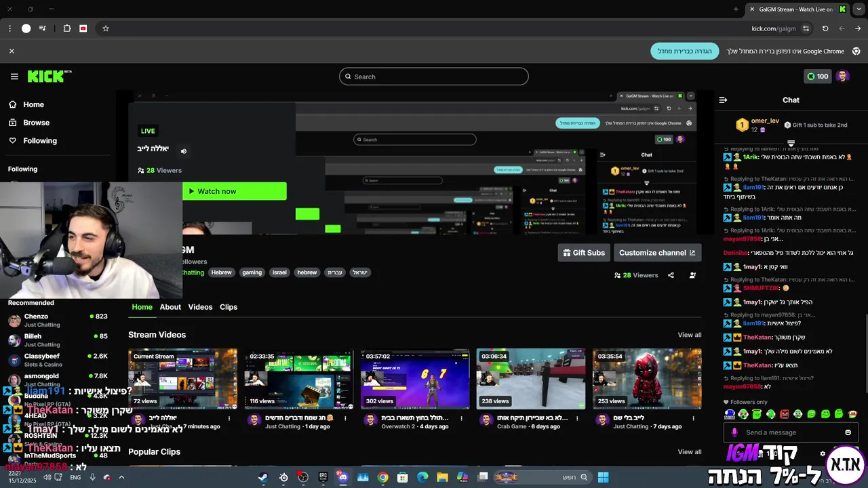Open the red character 03:35:54 video thumbnail
The height and width of the screenshot is (488, 868).
(x=647, y=379)
